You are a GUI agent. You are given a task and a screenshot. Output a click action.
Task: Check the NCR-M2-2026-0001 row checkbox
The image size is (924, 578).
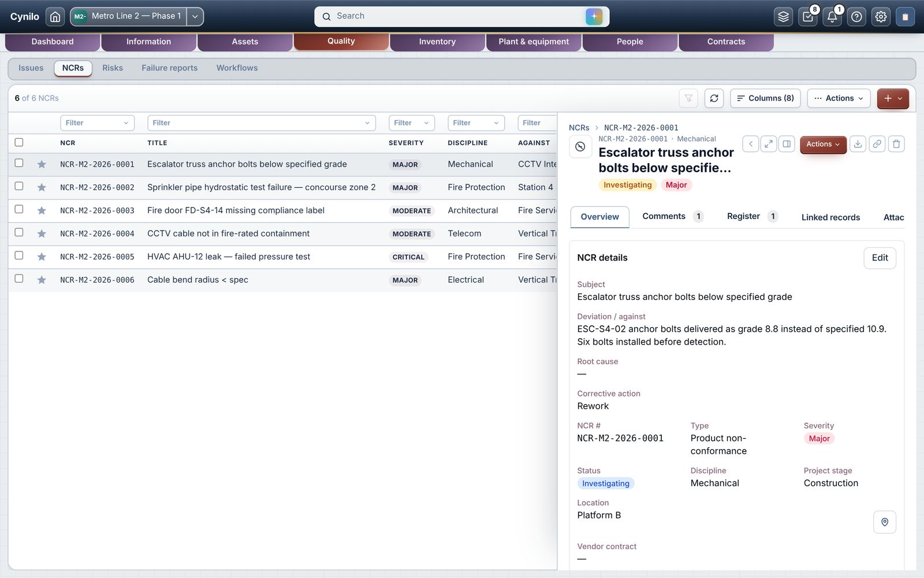point(19,163)
